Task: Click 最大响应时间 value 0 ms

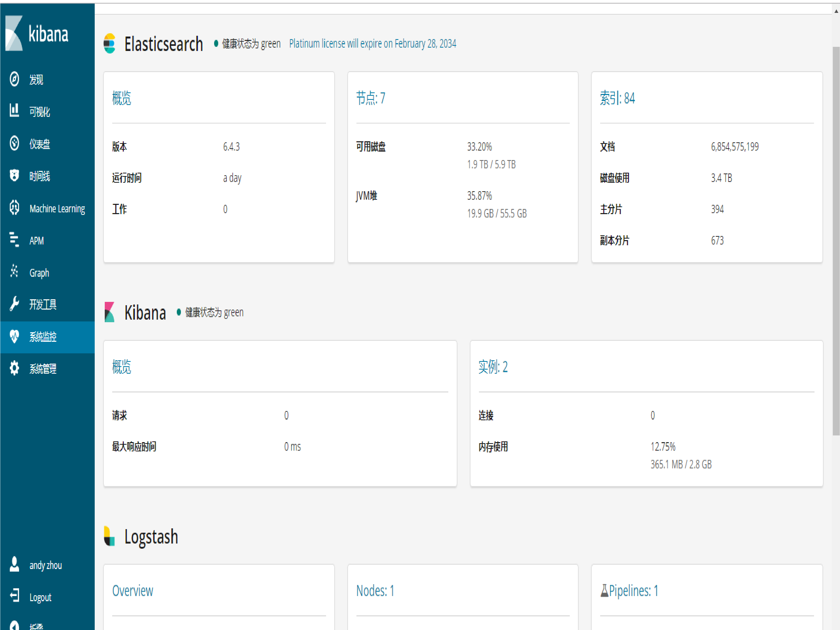Action: tap(292, 447)
